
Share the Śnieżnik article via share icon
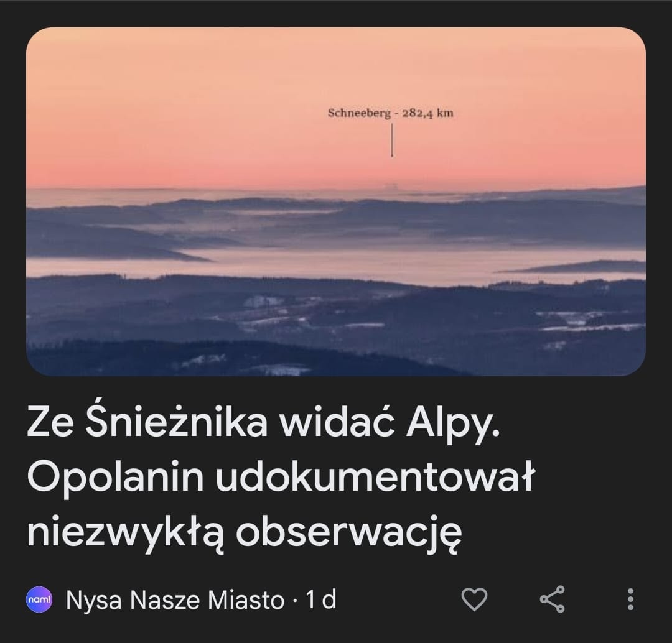[x=553, y=599]
